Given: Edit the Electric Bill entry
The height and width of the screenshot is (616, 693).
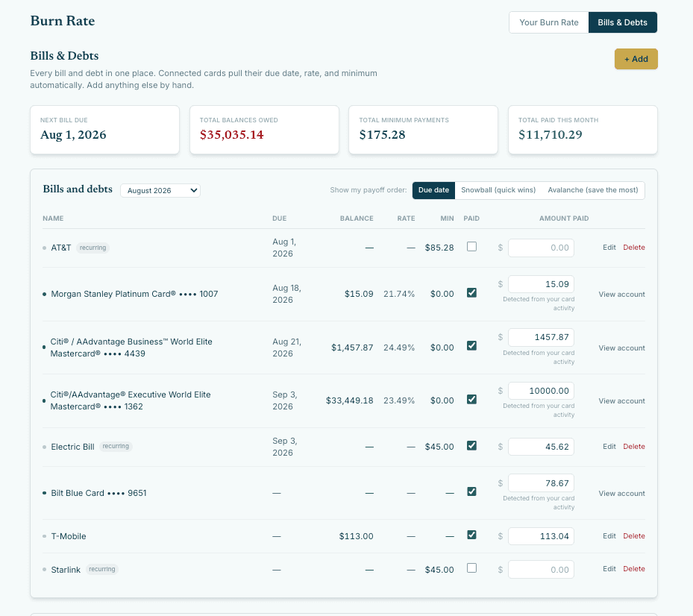Looking at the screenshot, I should point(609,447).
